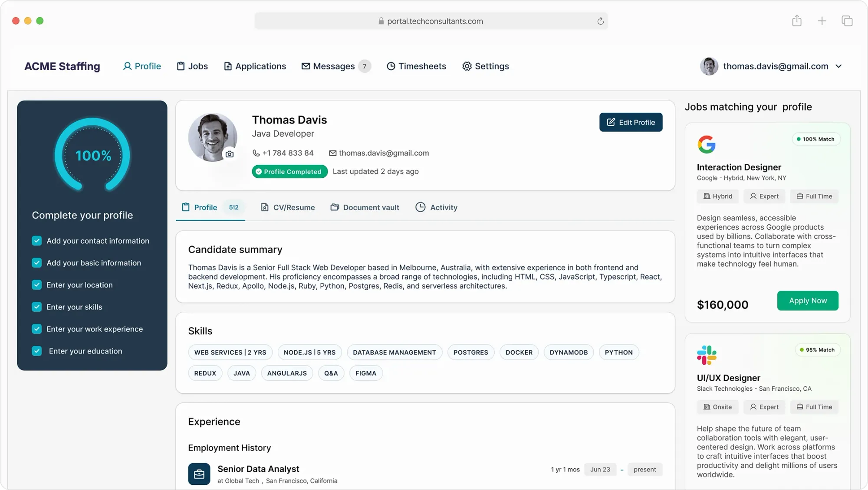868x490 pixels.
Task: Uncheck Enter your work experience
Action: click(36, 329)
